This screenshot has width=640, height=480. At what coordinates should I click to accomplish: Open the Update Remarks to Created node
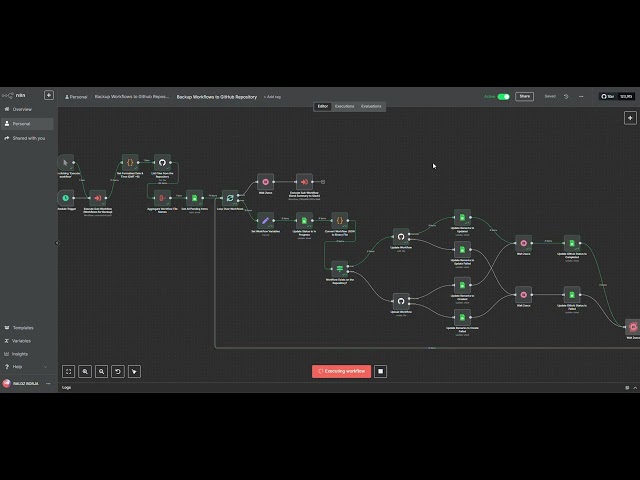point(462,285)
